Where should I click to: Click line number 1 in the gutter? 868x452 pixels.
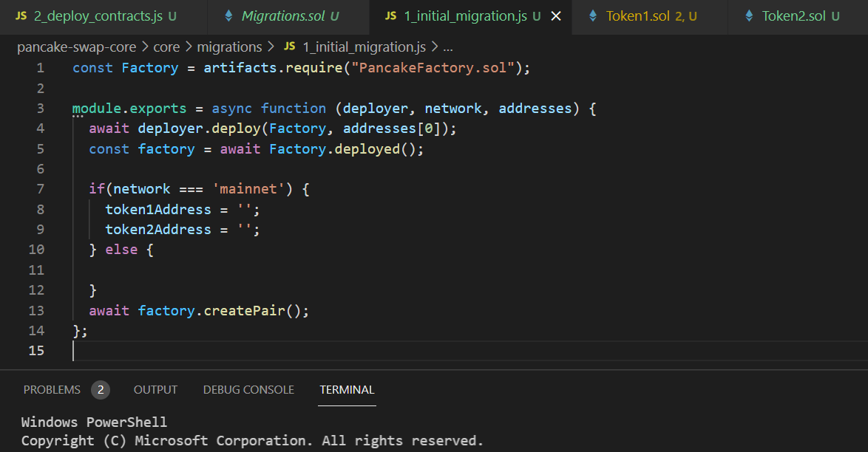point(41,68)
